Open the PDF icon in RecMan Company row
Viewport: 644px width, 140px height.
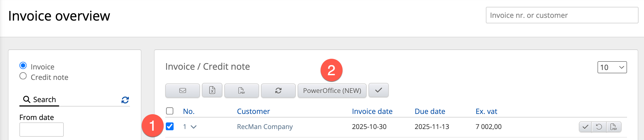pos(614,127)
